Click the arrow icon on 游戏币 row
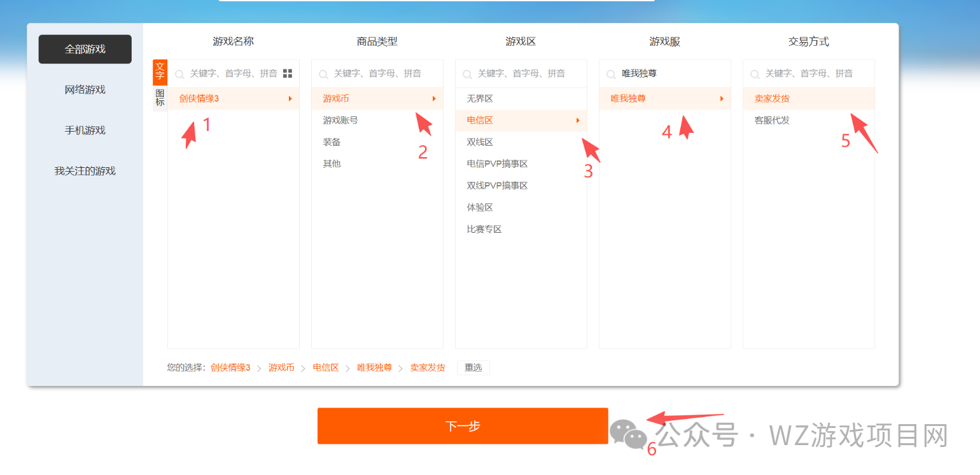Screen dimensions: 980x475 coord(434,99)
